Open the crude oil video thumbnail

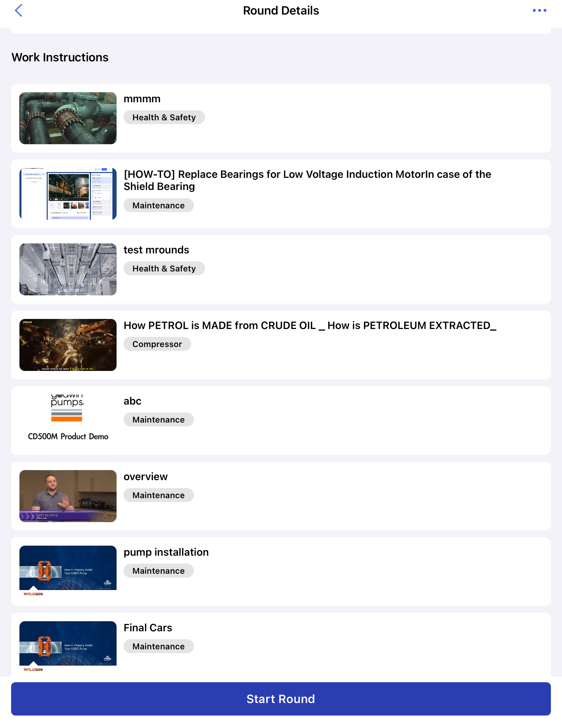tap(68, 345)
